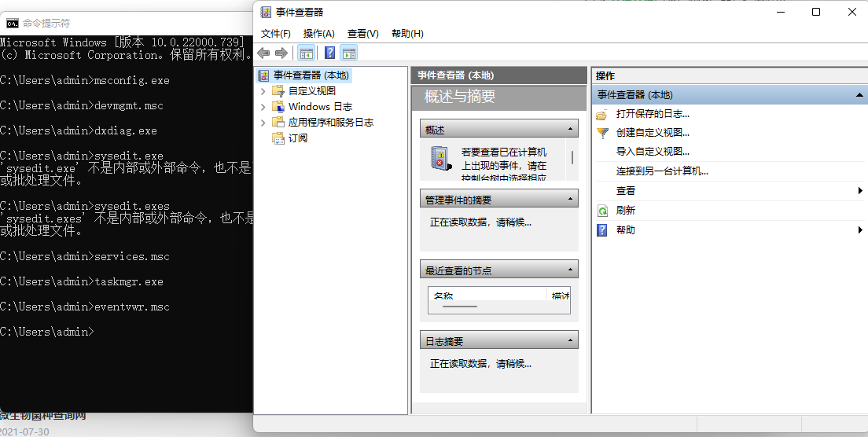Toggle the show/hide console tree toolbar icon

[306, 53]
